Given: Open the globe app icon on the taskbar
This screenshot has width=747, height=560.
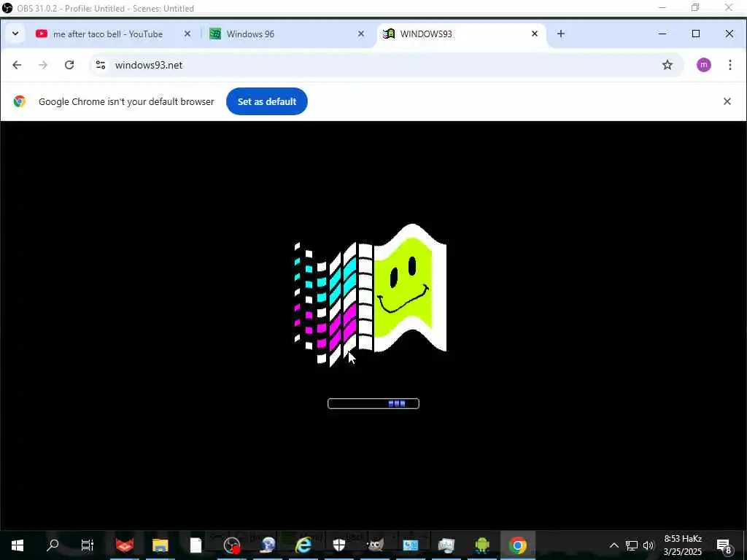Looking at the screenshot, I should click(x=268, y=545).
